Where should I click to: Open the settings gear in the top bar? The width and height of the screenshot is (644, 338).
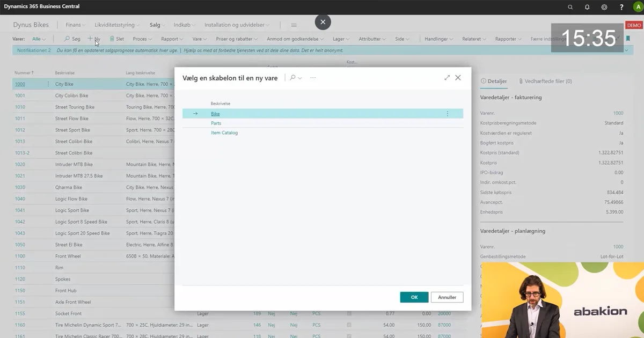point(604,7)
